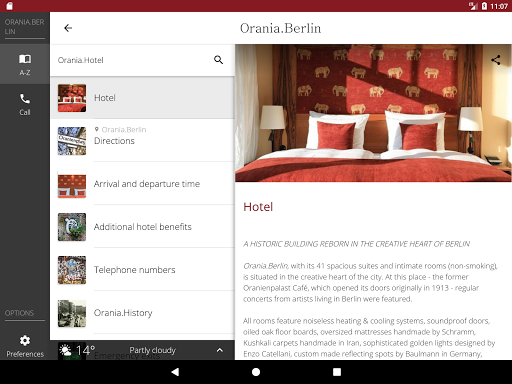Tap the back arrow icon
The image size is (512, 384).
[x=68, y=28]
